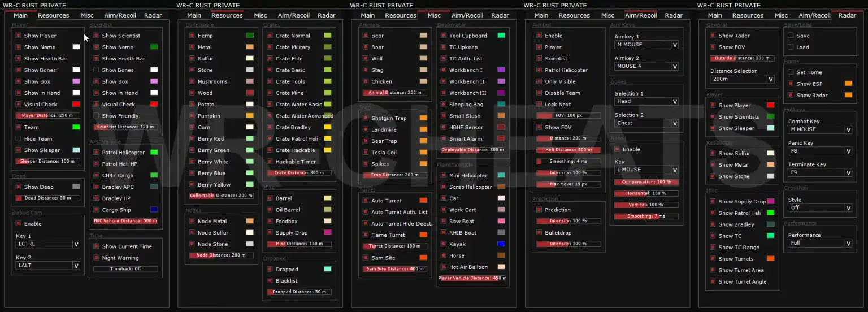Image resolution: width=868 pixels, height=312 pixels.
Task: Open Resources tab above the Player section
Action: [53, 15]
